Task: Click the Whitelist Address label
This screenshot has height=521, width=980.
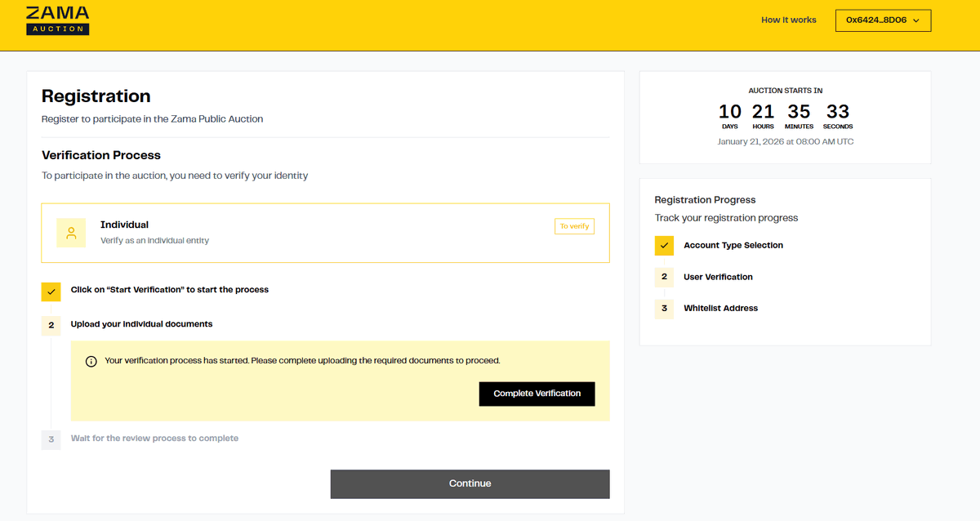Action: pos(720,308)
